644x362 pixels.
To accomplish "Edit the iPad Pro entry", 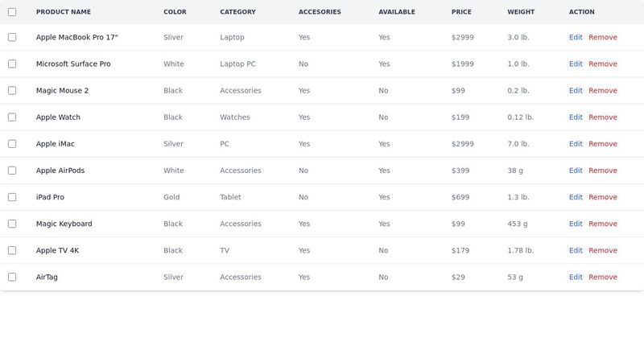I will (x=576, y=197).
